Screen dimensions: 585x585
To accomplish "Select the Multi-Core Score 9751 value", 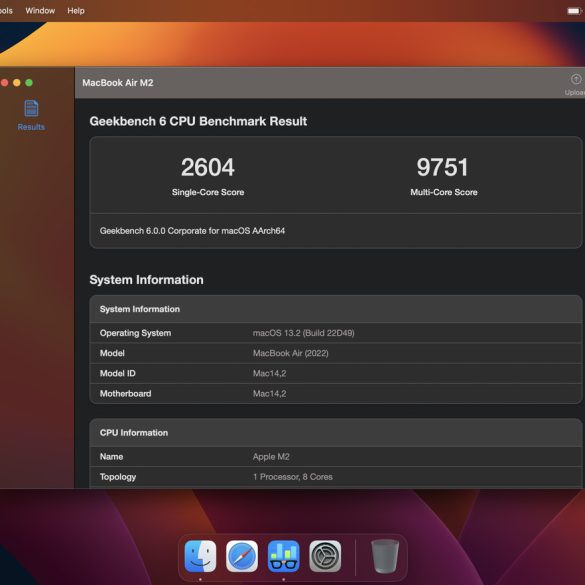I will point(442,167).
